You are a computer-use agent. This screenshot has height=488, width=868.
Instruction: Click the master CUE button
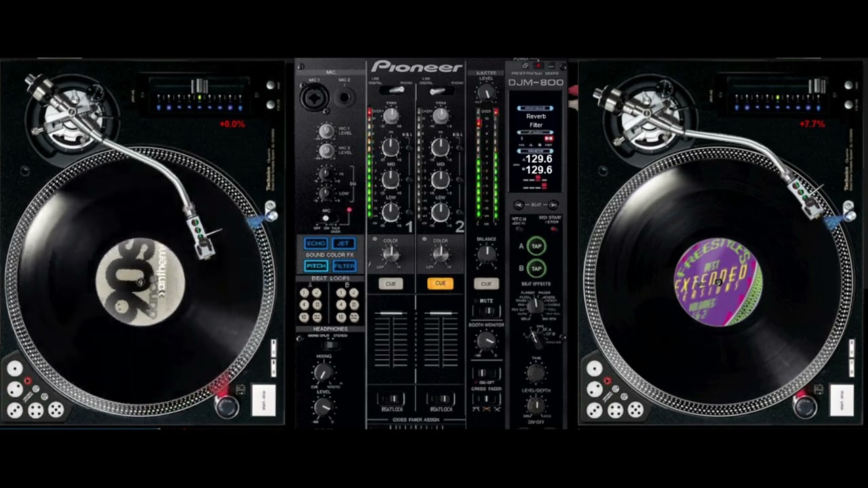486,283
